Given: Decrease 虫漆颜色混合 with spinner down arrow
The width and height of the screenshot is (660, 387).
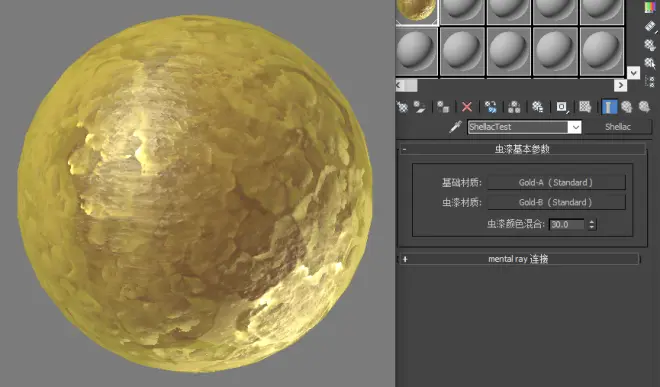Looking at the screenshot, I should click(592, 227).
